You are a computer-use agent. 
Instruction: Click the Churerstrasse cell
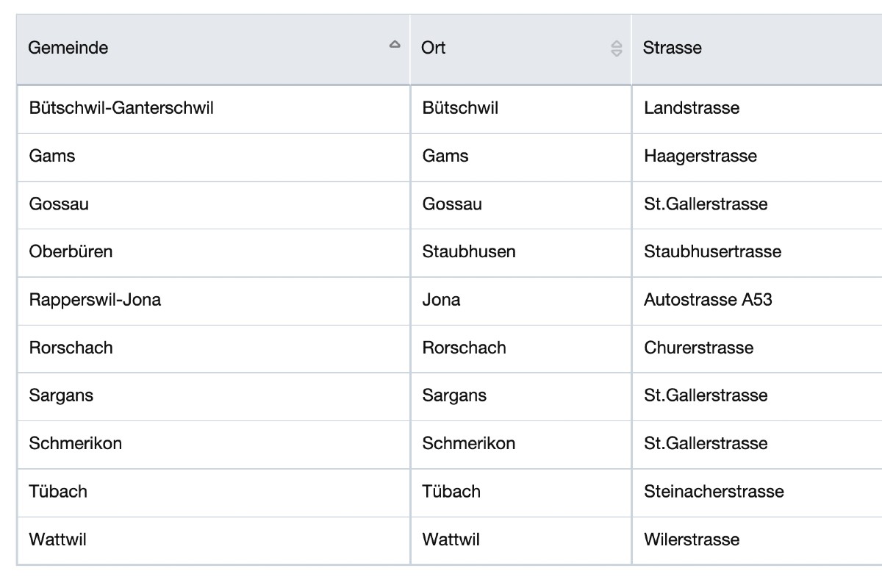pos(698,348)
